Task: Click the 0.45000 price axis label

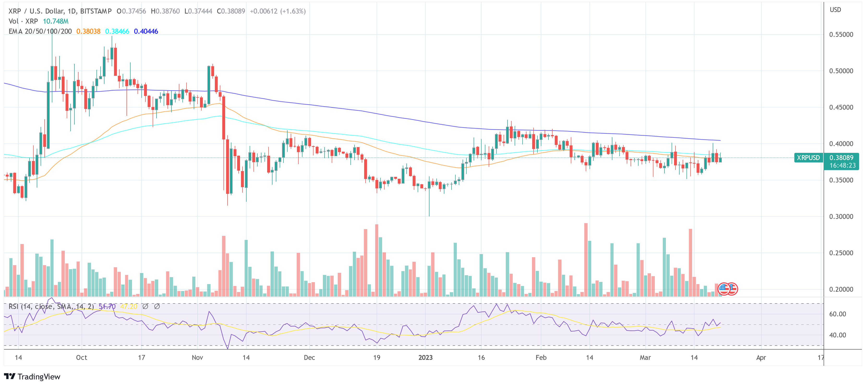Action: pyautogui.click(x=841, y=107)
